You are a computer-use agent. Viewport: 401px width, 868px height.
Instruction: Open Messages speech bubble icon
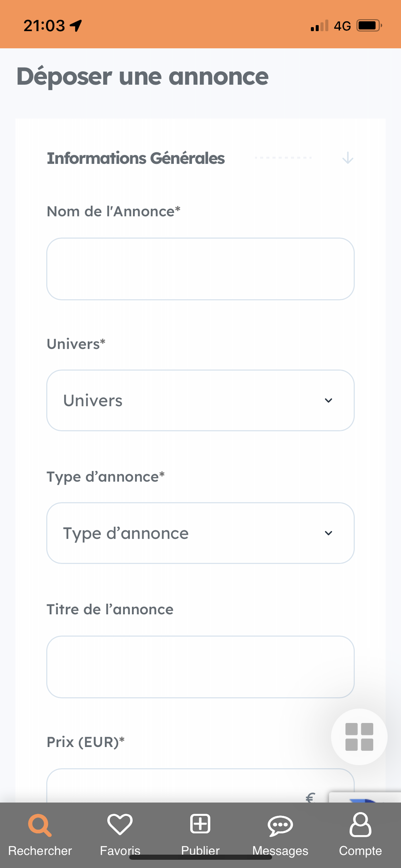pos(280,826)
